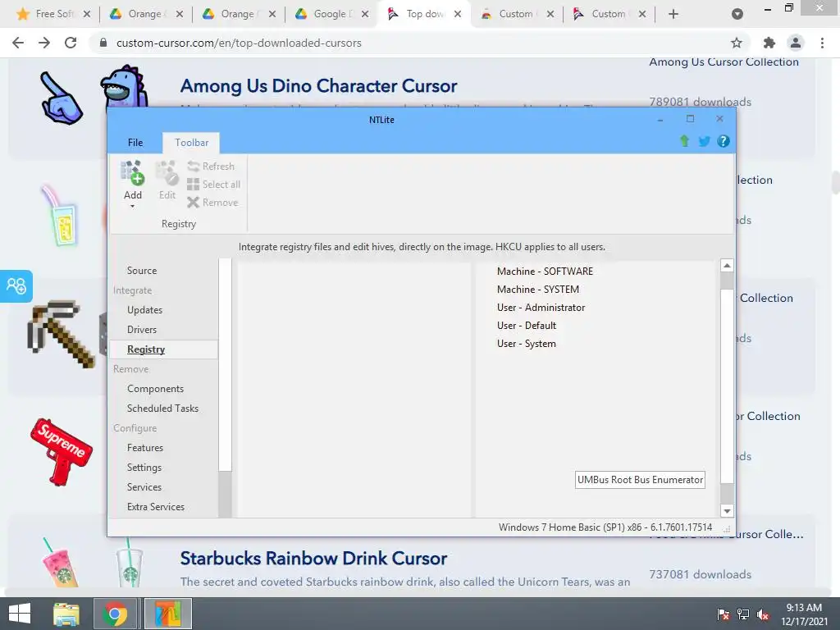840x630 pixels.
Task: Open the Features page in the sidebar
Action: pyautogui.click(x=145, y=447)
